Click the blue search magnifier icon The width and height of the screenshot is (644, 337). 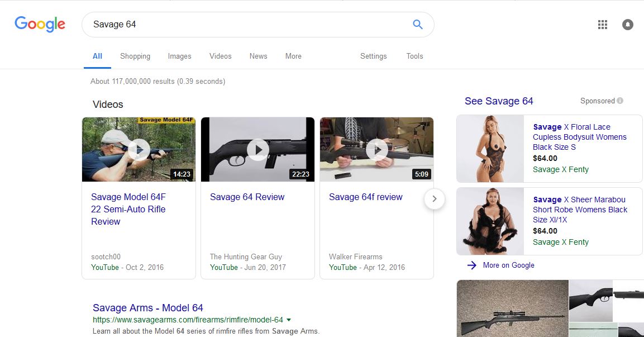point(418,24)
